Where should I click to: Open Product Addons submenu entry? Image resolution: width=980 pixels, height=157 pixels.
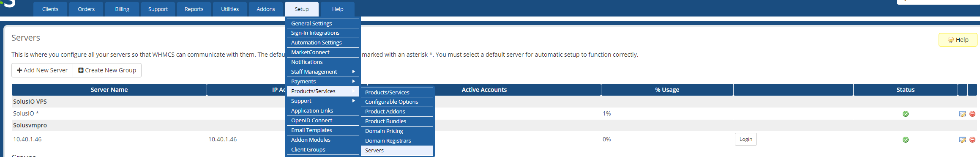[397, 112]
